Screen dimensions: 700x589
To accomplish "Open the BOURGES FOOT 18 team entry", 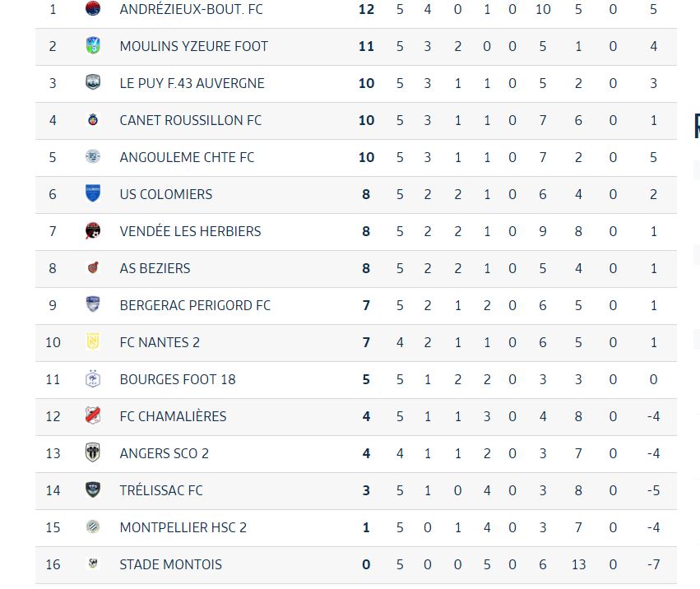I will [x=178, y=379].
